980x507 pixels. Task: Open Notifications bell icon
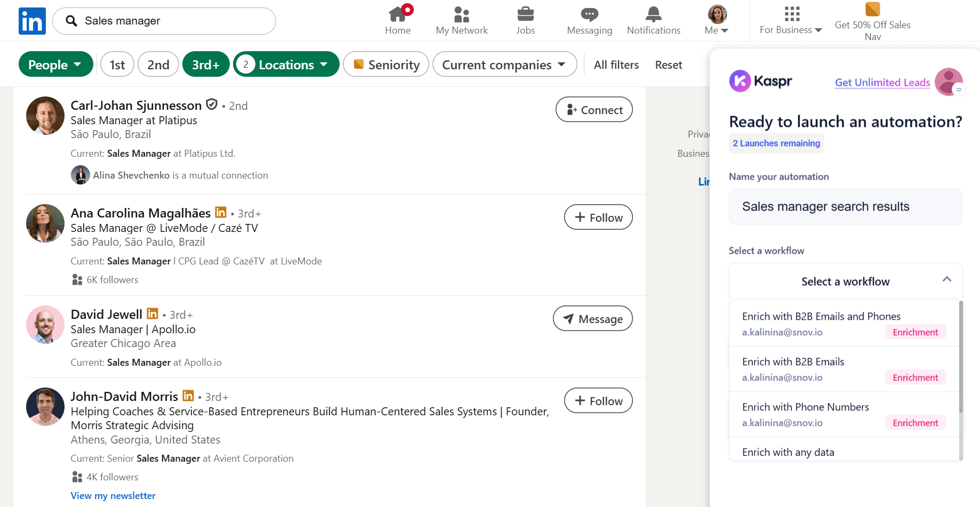click(x=653, y=14)
